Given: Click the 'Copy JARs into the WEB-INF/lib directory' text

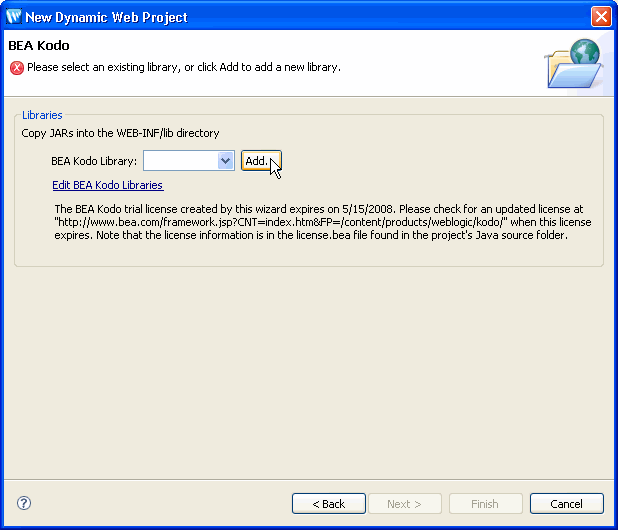Looking at the screenshot, I should [x=120, y=133].
